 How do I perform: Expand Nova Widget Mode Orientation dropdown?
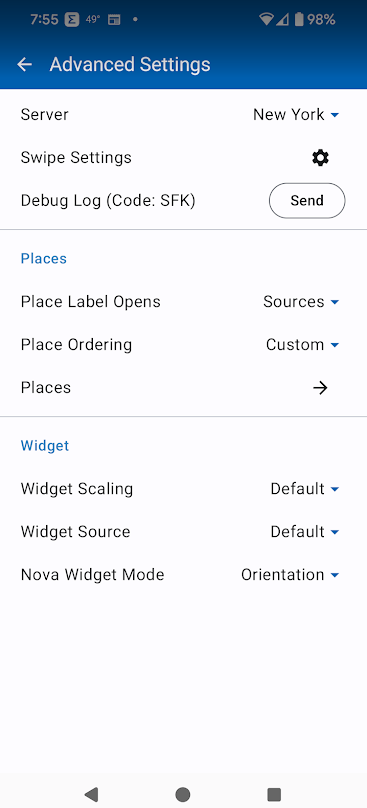290,575
